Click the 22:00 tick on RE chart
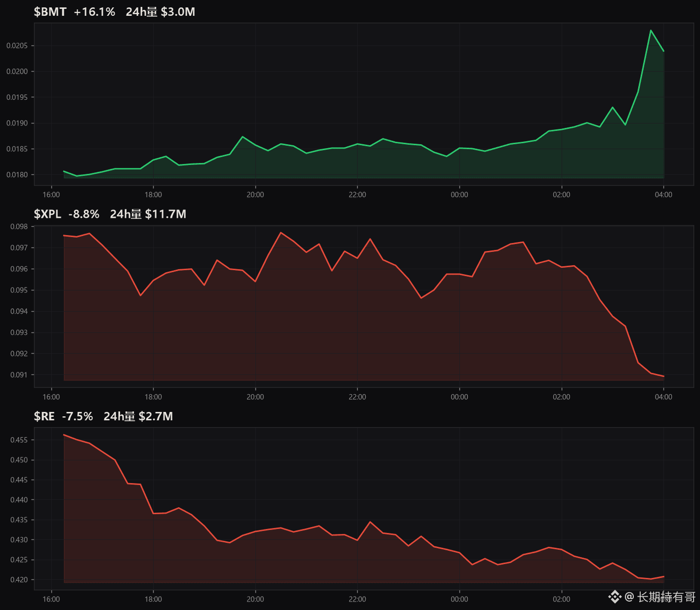 click(357, 599)
